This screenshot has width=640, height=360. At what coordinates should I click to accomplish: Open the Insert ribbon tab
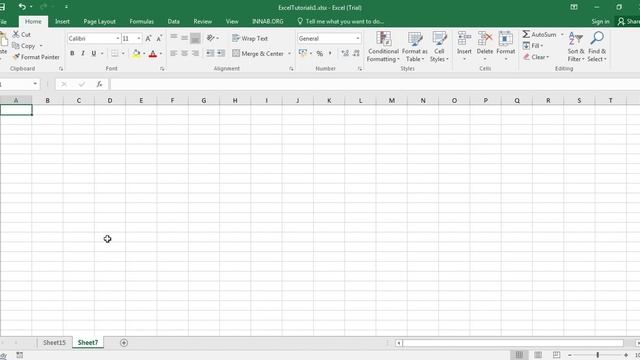(x=62, y=21)
